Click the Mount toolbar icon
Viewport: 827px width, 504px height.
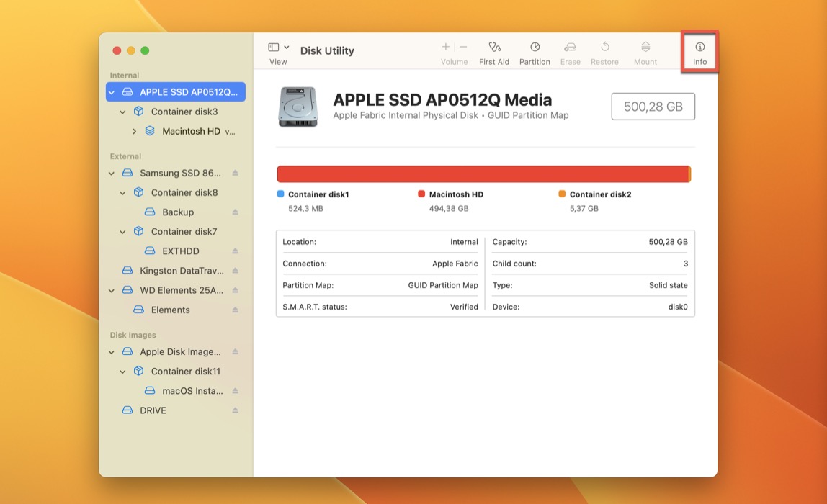(x=645, y=50)
